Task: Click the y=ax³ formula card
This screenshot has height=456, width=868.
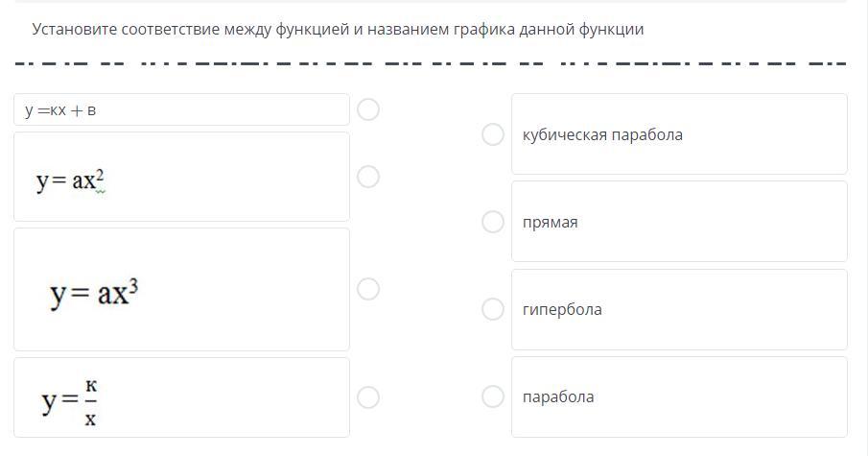Action: point(181,290)
